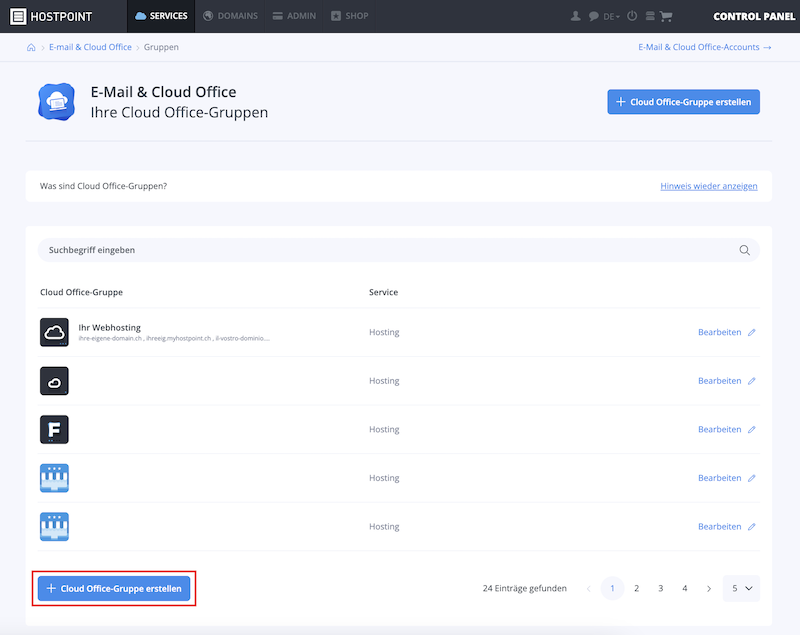Click the Service column header
800x635 pixels.
384,292
